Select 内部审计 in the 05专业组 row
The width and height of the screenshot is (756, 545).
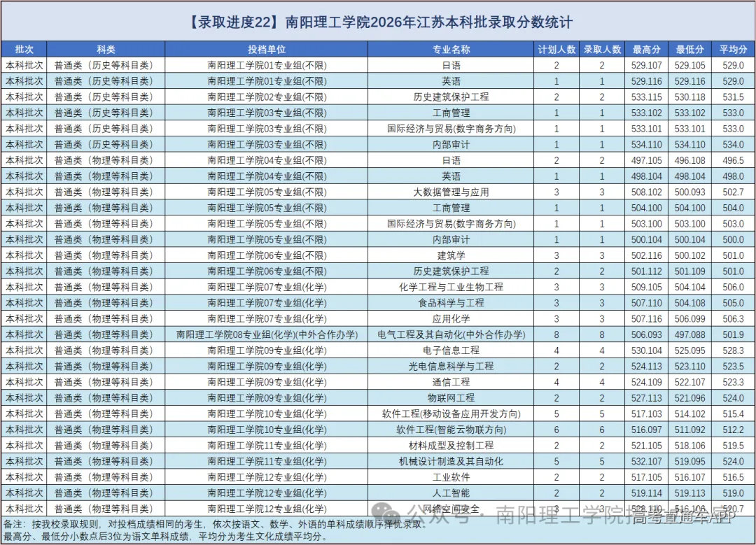(451, 239)
